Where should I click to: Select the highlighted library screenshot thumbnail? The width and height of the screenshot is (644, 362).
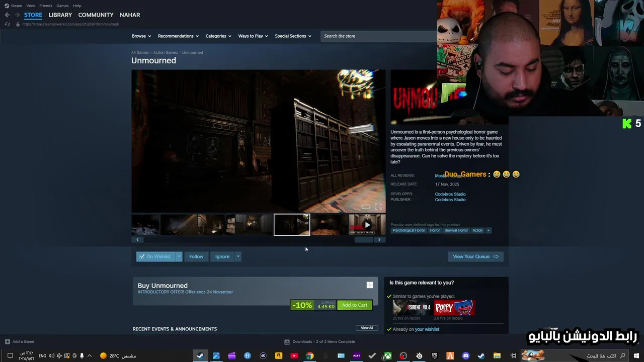[x=292, y=225]
